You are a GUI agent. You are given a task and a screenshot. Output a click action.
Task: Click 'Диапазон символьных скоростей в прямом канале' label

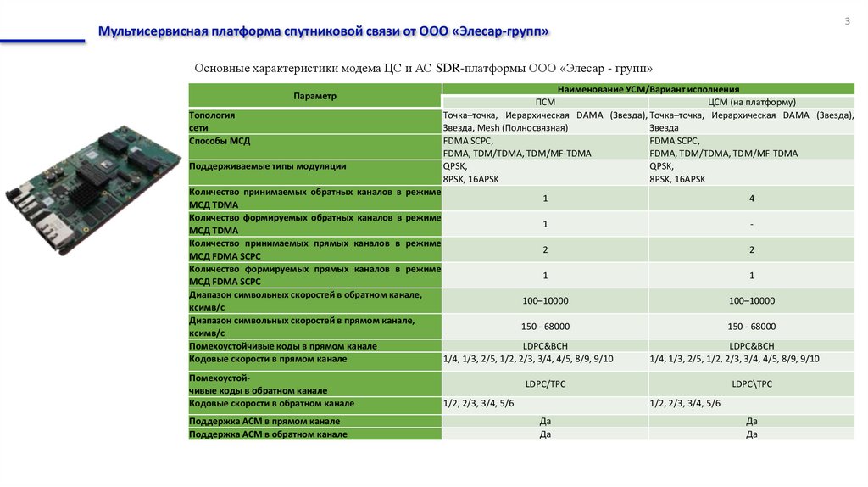click(x=315, y=327)
